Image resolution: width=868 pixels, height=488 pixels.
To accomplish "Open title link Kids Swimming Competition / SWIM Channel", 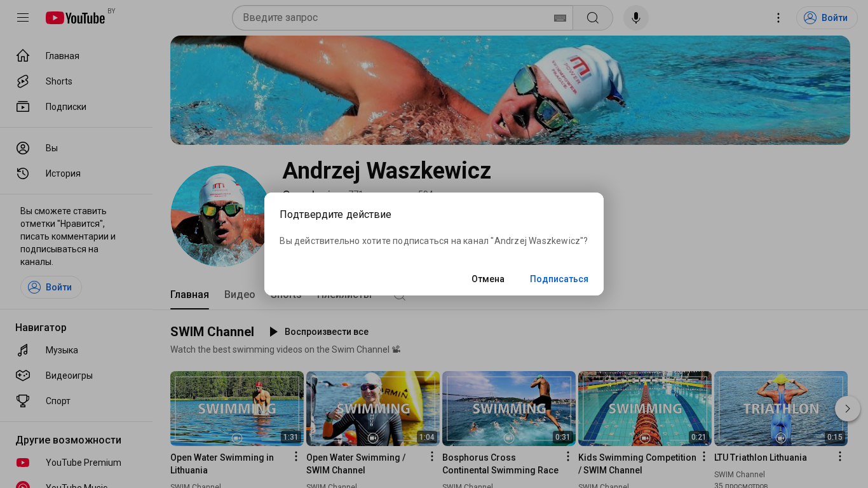I will (x=637, y=464).
